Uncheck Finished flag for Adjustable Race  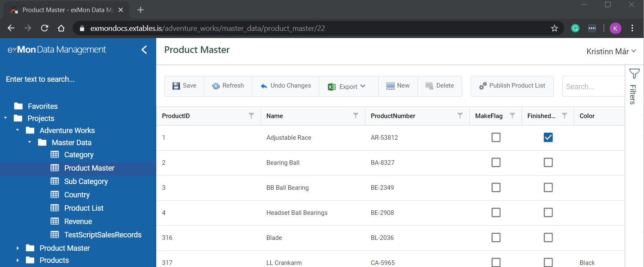point(548,137)
